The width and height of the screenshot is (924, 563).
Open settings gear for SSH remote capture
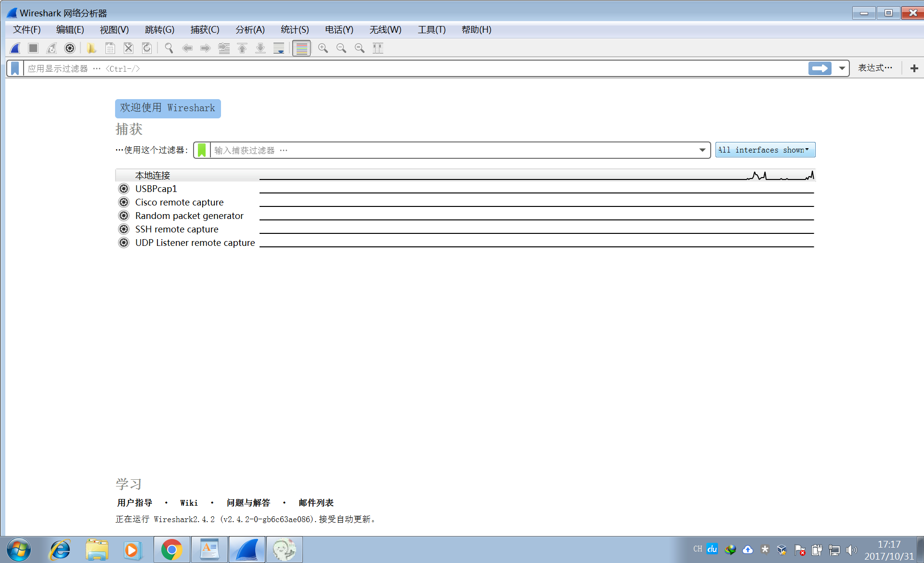tap(124, 229)
